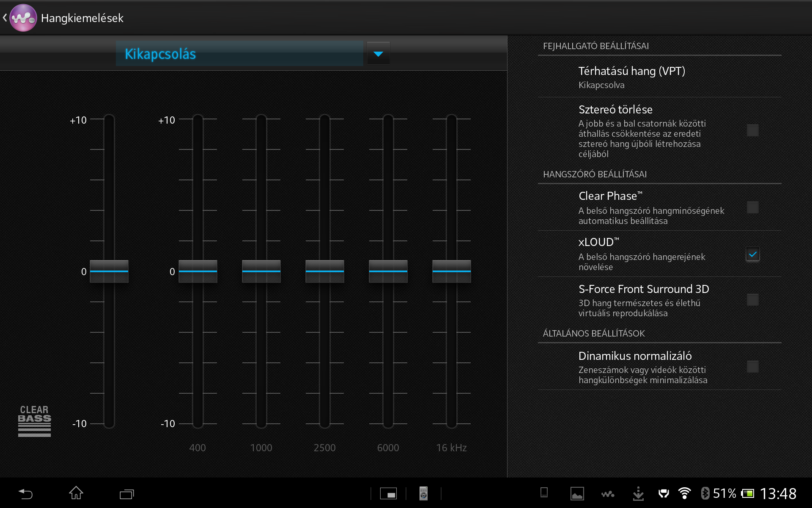This screenshot has height=508, width=812.
Task: Select the Kikapcsolás preset field
Action: [x=239, y=54]
